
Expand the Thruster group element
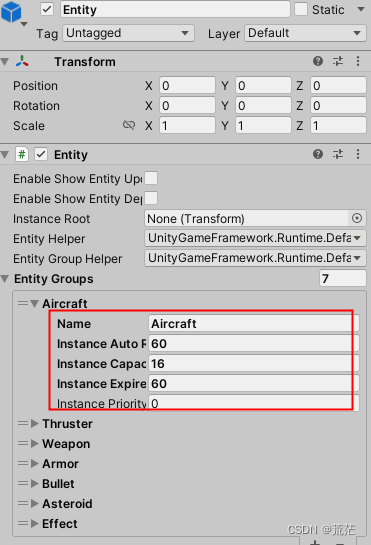coord(34,424)
